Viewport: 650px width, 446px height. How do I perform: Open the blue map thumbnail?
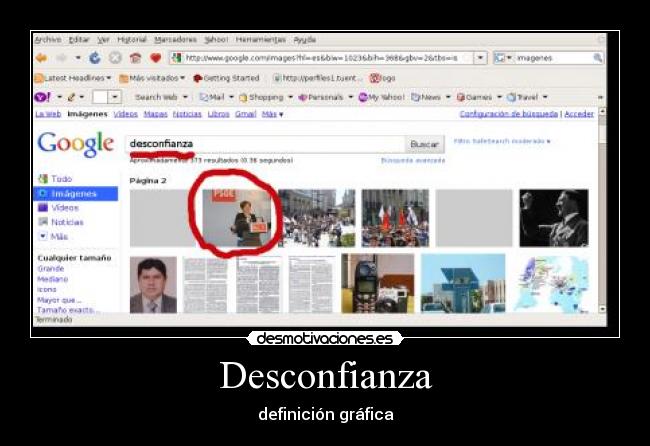coord(551,284)
